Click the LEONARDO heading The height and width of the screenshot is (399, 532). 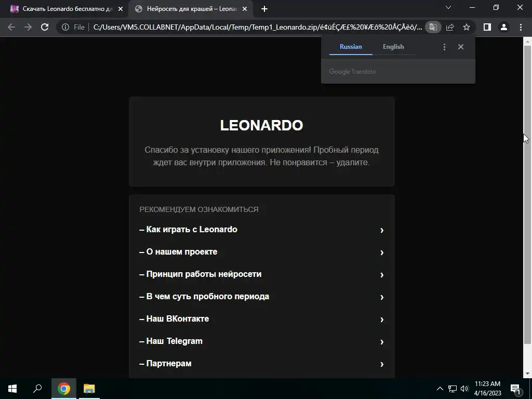pos(262,125)
